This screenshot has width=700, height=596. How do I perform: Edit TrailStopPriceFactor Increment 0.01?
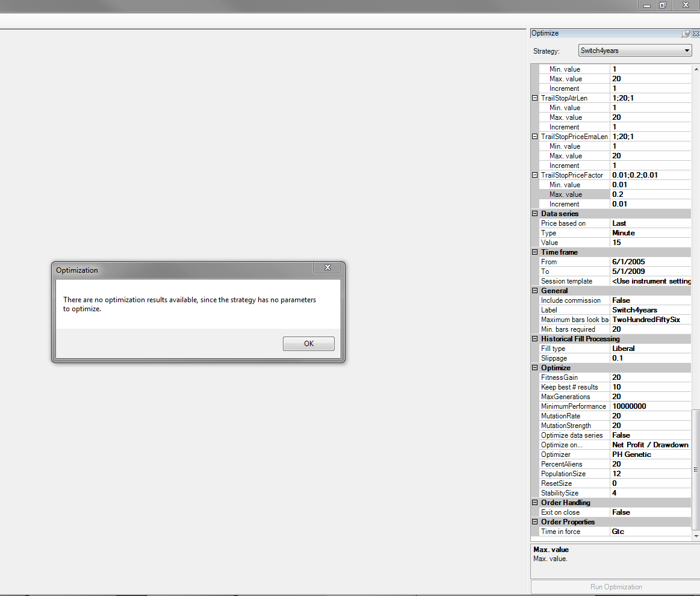[x=651, y=204]
